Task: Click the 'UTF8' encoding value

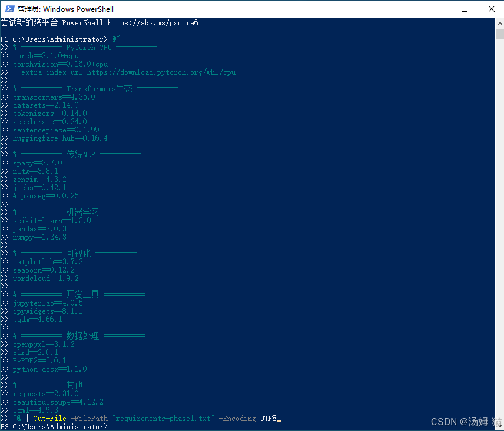Action: click(268, 419)
